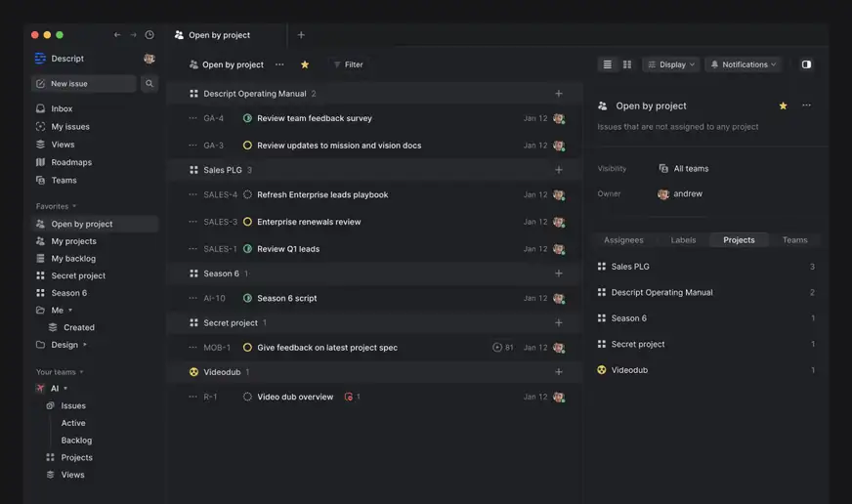Image resolution: width=852 pixels, height=504 pixels.
Task: Change status icon of SALES-1 issue
Action: tap(247, 249)
